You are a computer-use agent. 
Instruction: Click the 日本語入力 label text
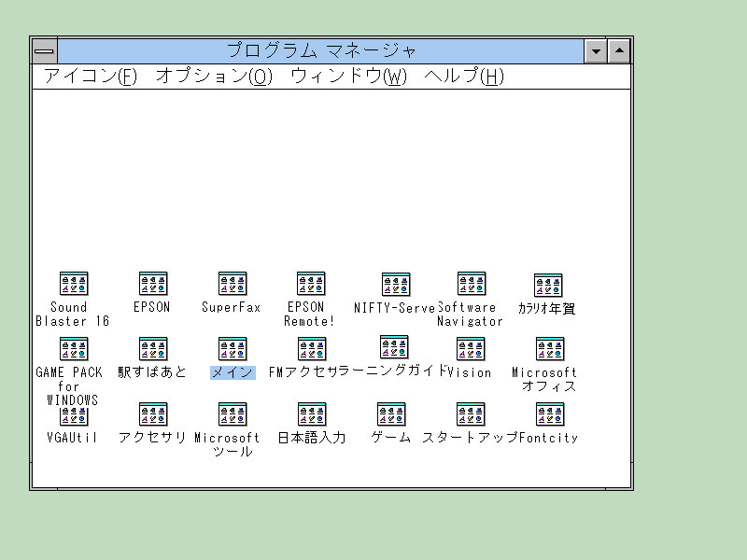coord(312,438)
